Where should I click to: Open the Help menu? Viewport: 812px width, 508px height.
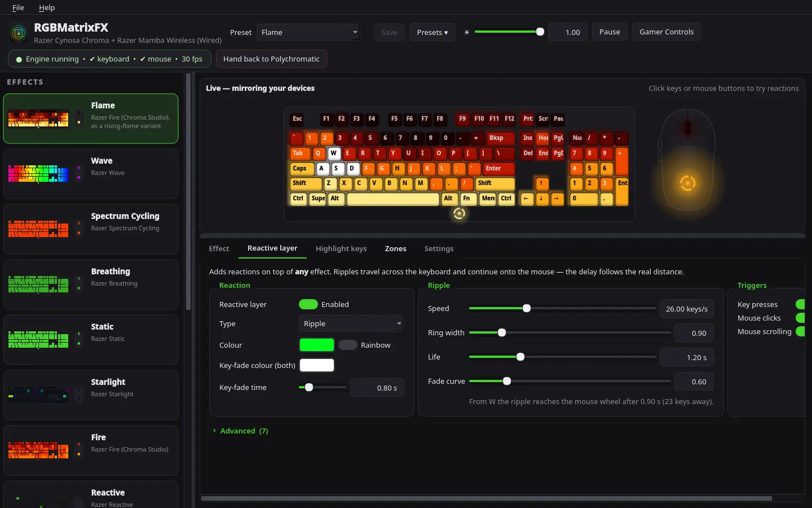tap(47, 7)
